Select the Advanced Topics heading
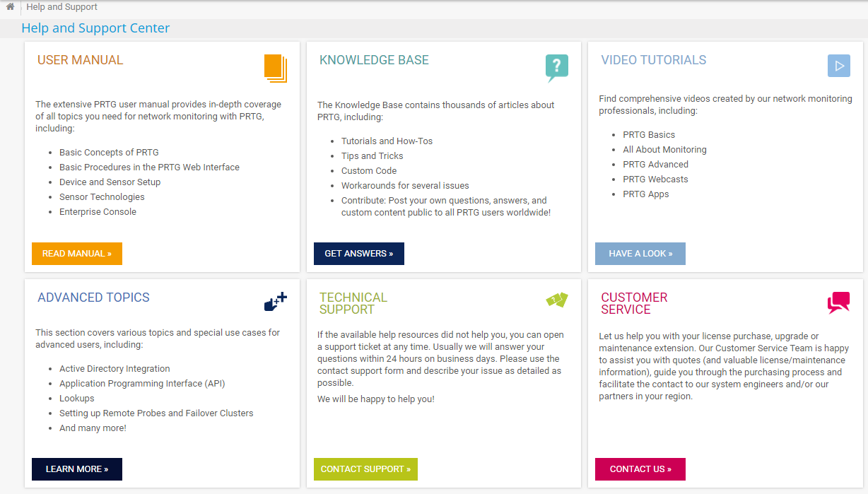Image resolution: width=868 pixels, height=494 pixels. pyautogui.click(x=93, y=298)
